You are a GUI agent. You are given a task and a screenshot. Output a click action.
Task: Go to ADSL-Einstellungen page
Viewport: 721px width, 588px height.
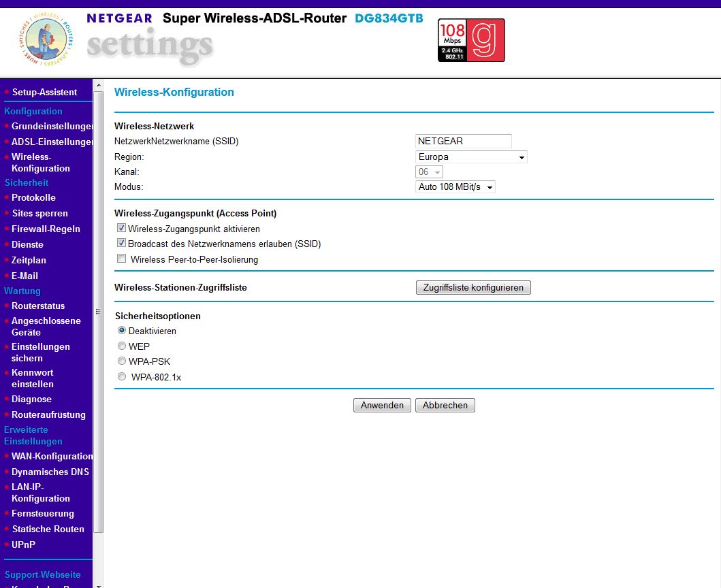(x=52, y=142)
